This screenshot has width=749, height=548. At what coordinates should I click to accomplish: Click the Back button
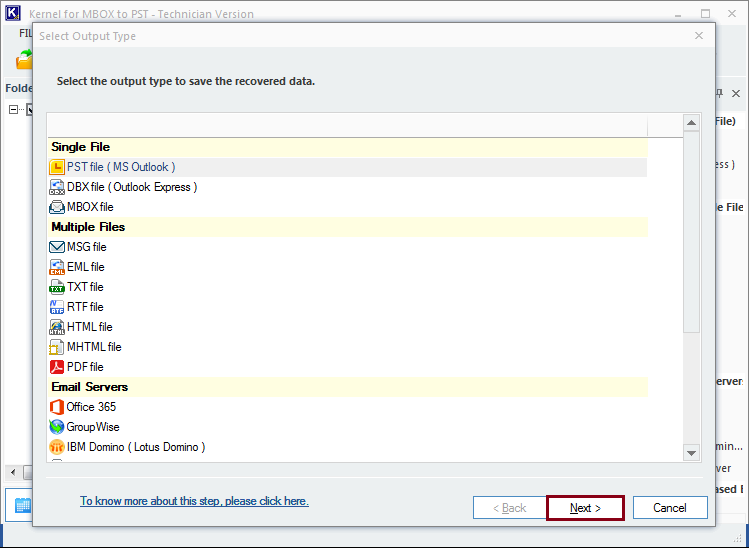click(509, 508)
